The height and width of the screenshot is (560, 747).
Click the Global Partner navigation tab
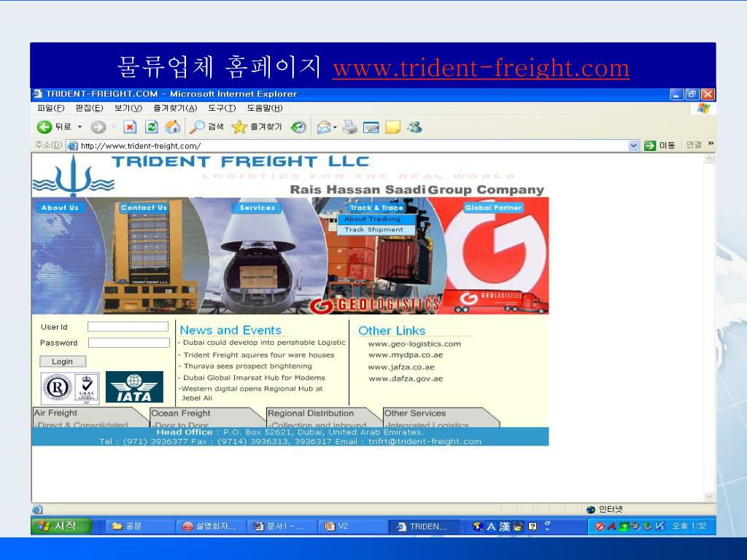coord(493,208)
